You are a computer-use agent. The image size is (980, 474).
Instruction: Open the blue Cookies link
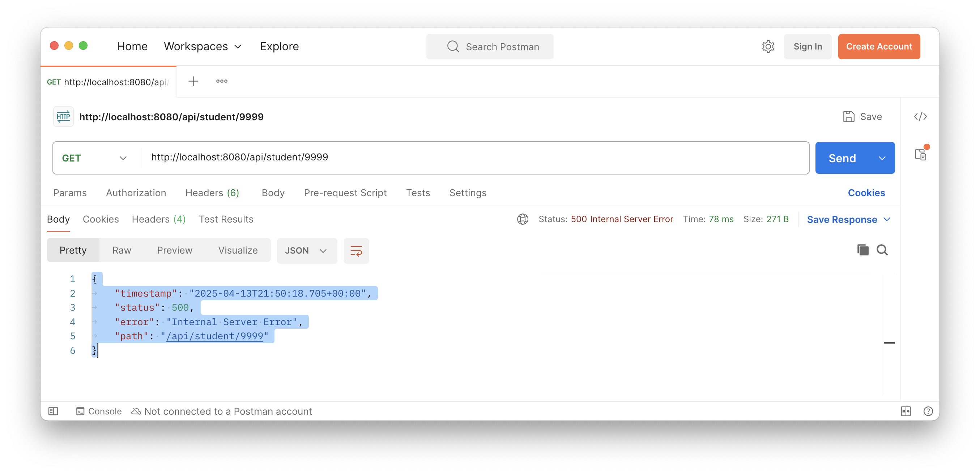[x=866, y=193]
